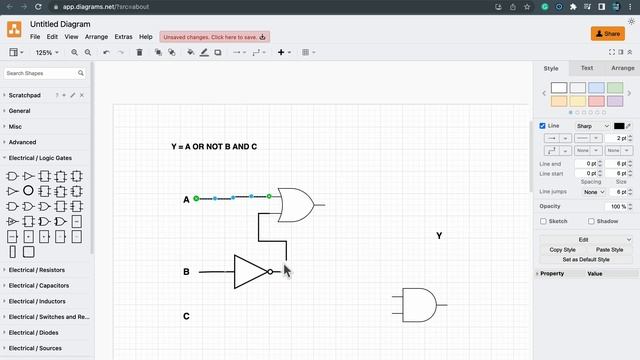This screenshot has height=360, width=640.
Task: Delete selection with the trash icon
Action: click(139, 52)
